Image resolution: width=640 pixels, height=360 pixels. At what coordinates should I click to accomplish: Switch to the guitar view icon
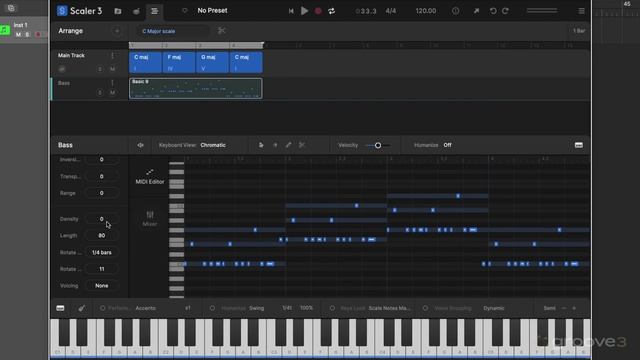(82, 308)
